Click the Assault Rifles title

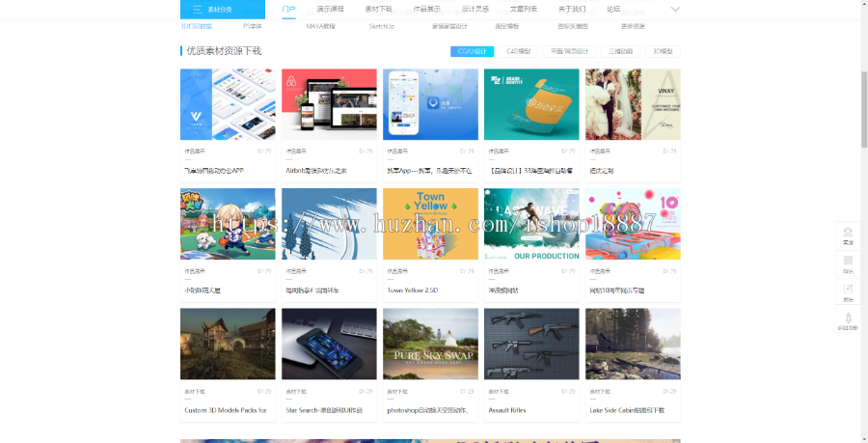click(507, 410)
